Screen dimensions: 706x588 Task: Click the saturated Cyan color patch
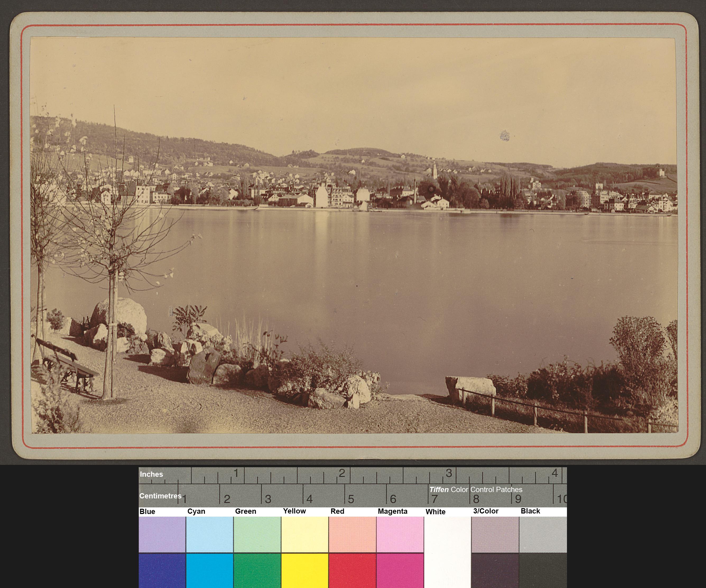point(209,571)
